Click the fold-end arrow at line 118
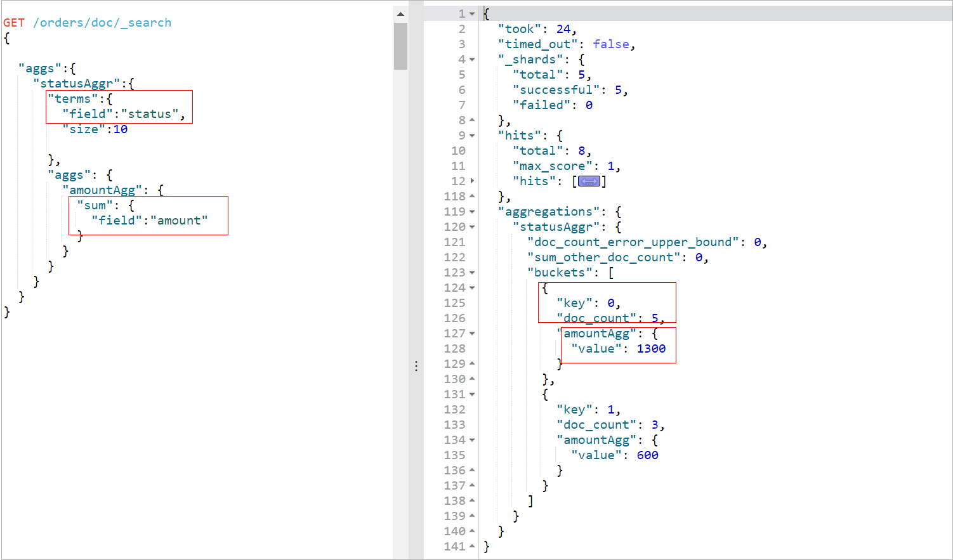 (472, 197)
